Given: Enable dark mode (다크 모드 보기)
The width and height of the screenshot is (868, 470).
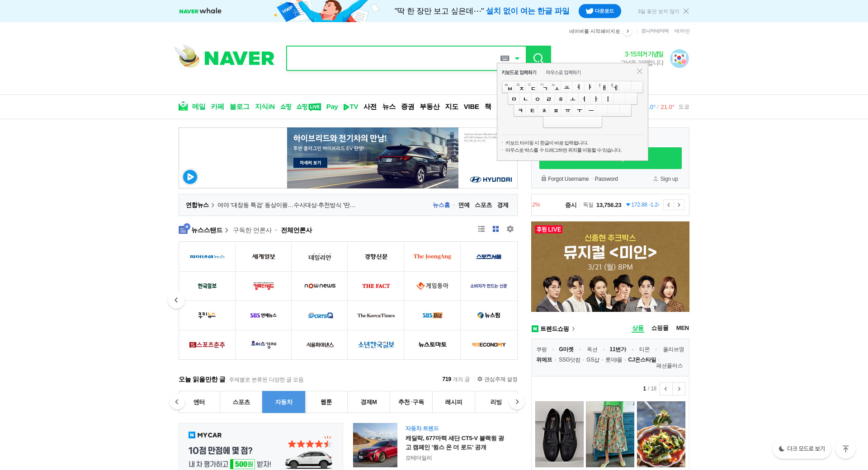Looking at the screenshot, I should (x=802, y=449).
